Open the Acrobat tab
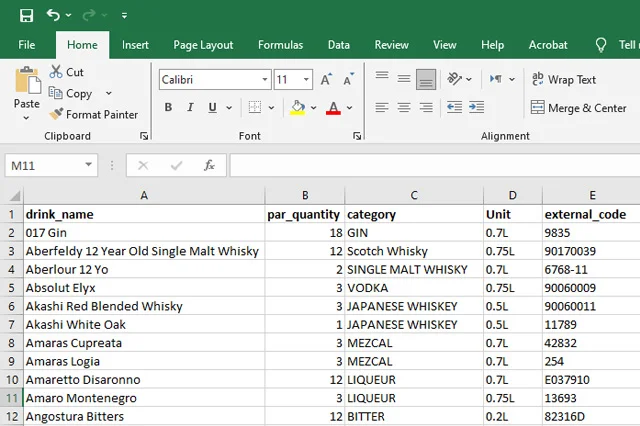The height and width of the screenshot is (426, 640). point(548,45)
